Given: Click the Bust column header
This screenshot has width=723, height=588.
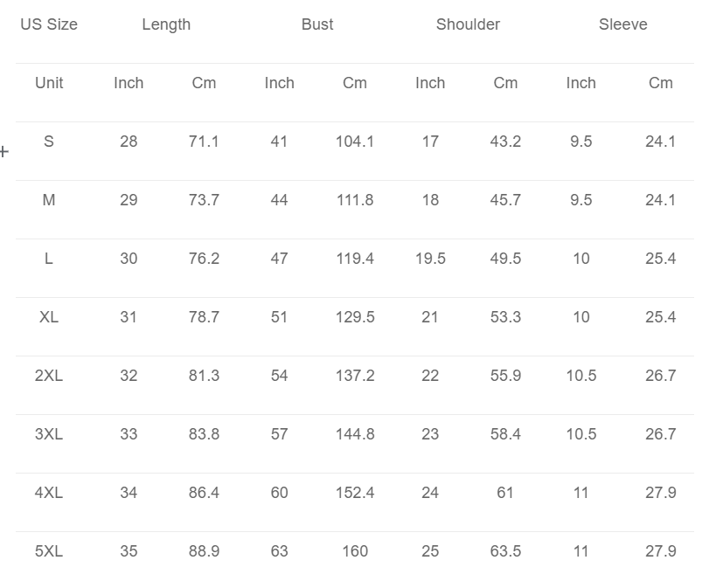Looking at the screenshot, I should point(317,24).
